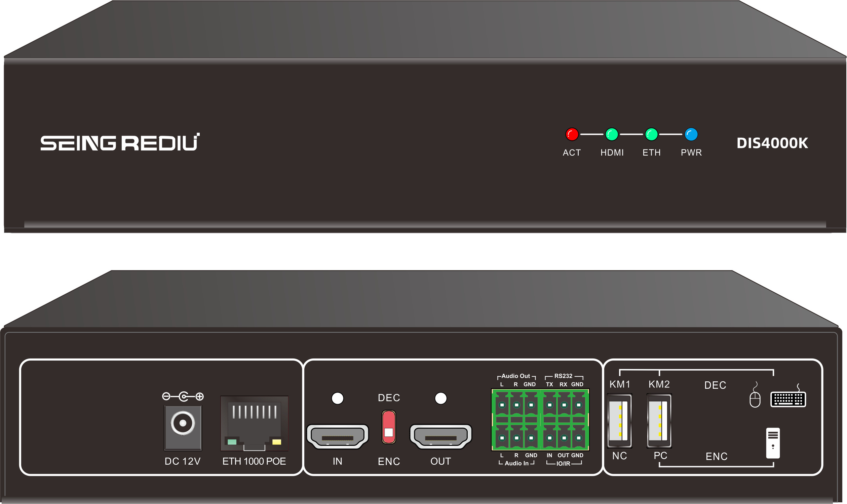The image size is (847, 504).
Task: Click the yellow activity LED on Ethernet port
Action: [277, 442]
